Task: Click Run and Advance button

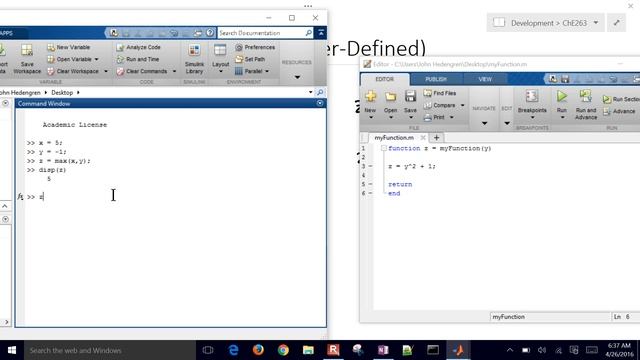Action: click(x=586, y=104)
